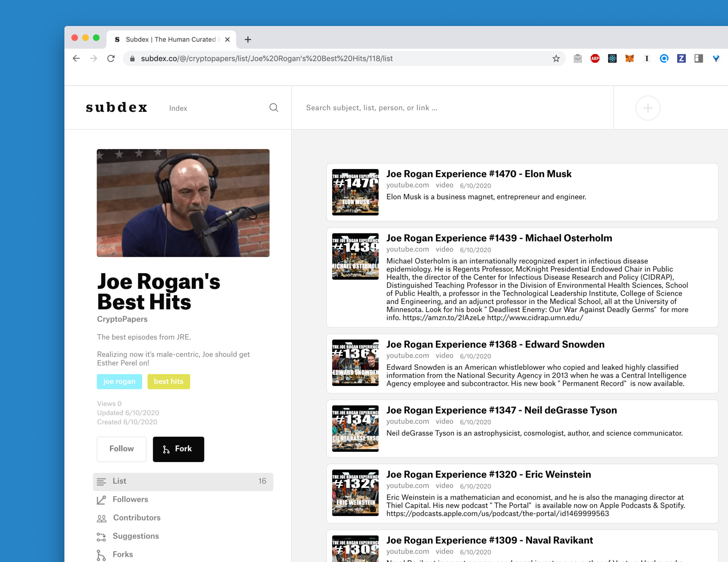Viewport: 728px width, 562px height.
Task: Open the #1470 Elon Musk episode title
Action: tap(479, 174)
